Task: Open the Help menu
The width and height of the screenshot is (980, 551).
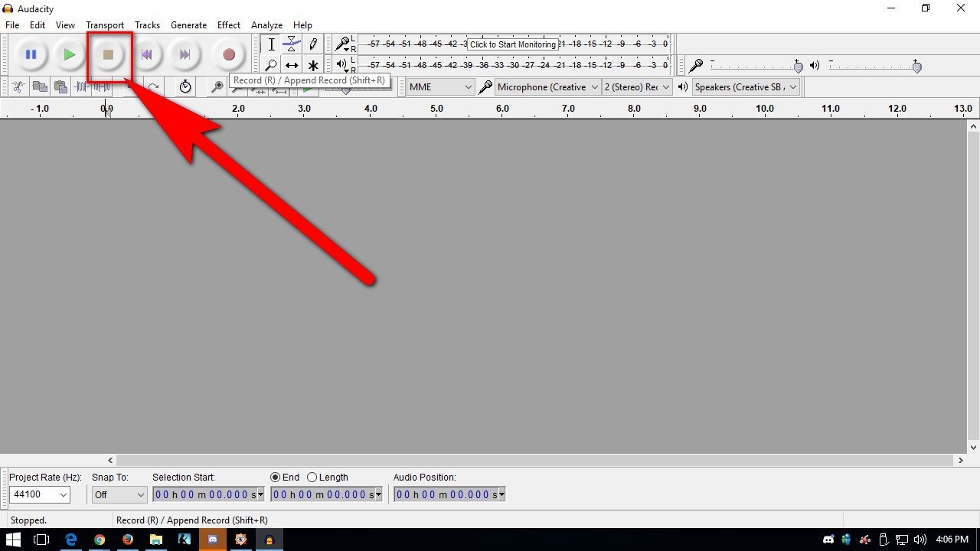Action: 302,25
